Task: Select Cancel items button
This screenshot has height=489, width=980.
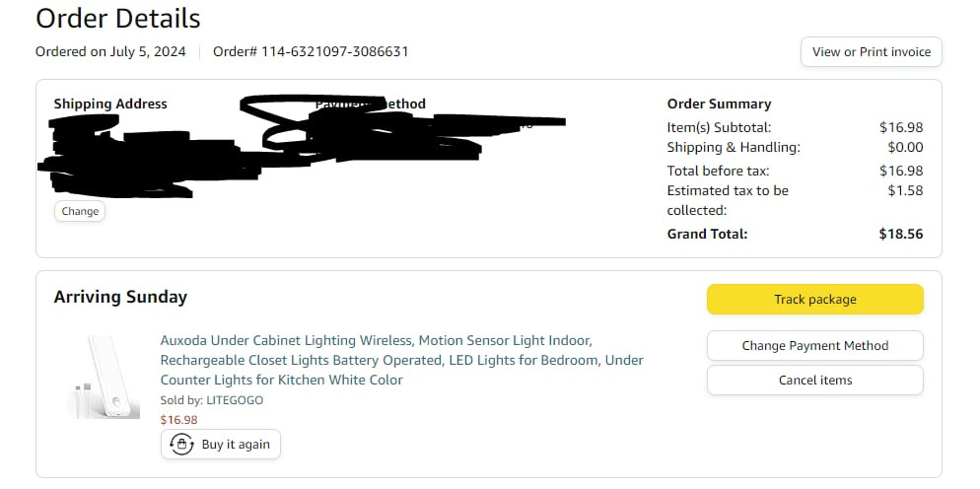Action: [815, 381]
